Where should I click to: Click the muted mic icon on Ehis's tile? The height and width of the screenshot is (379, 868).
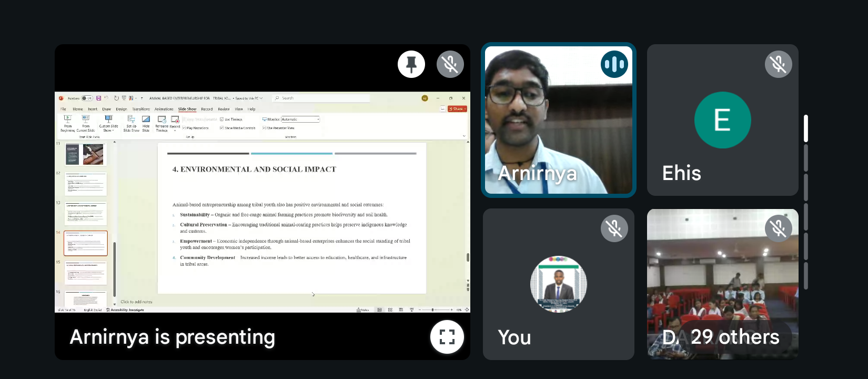point(779,64)
